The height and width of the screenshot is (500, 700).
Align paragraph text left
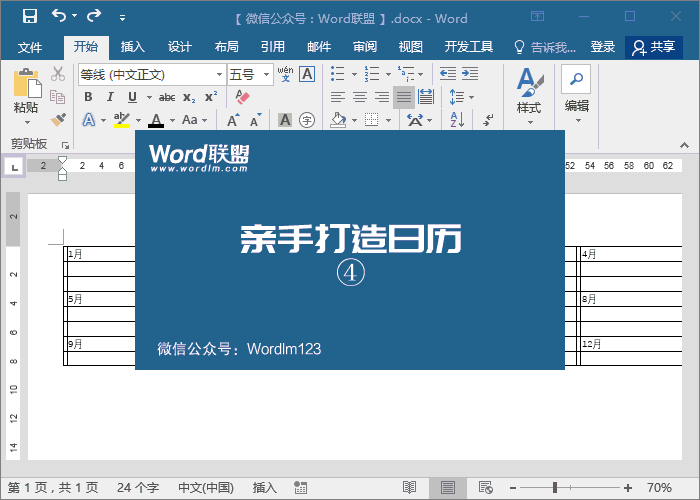tap(338, 97)
